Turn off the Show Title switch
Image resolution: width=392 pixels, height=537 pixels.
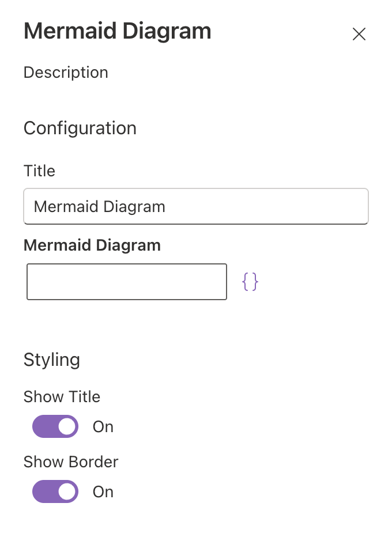click(55, 426)
